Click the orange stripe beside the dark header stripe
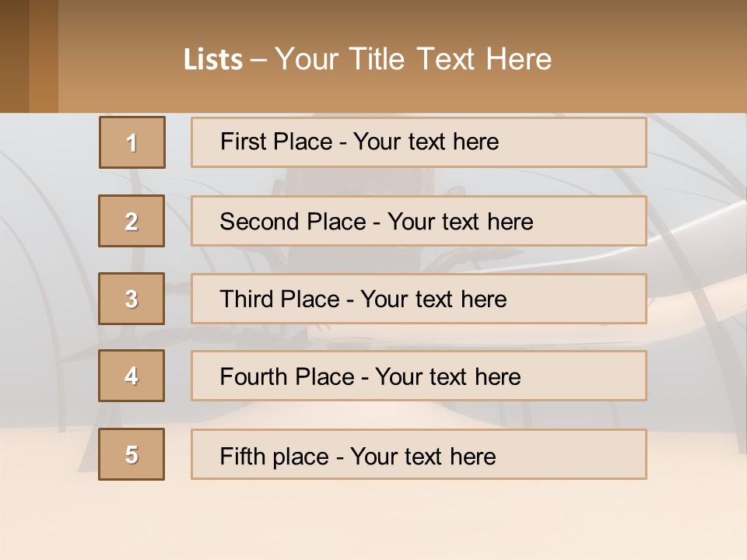Image resolution: width=747 pixels, height=560 pixels. pyautogui.click(x=44, y=56)
